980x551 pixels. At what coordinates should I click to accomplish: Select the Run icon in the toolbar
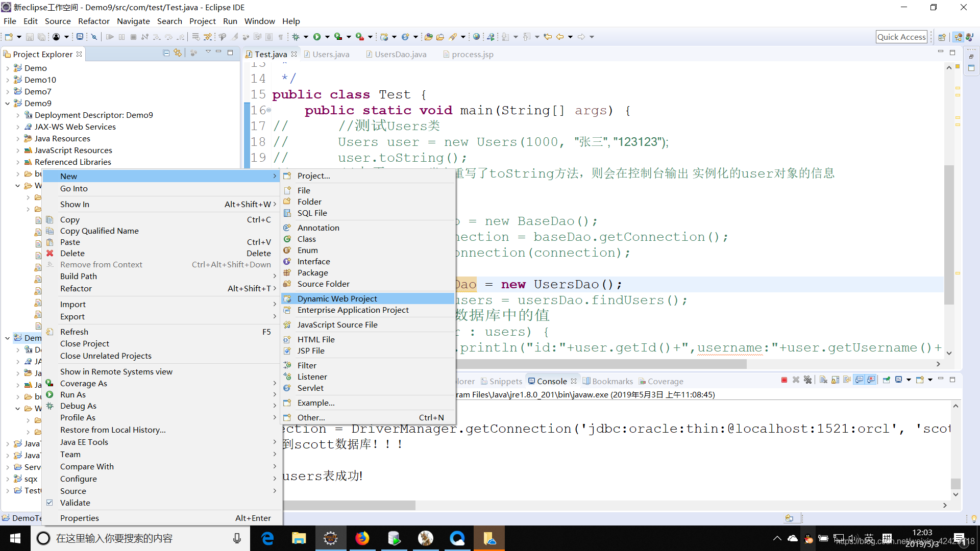[x=317, y=36]
